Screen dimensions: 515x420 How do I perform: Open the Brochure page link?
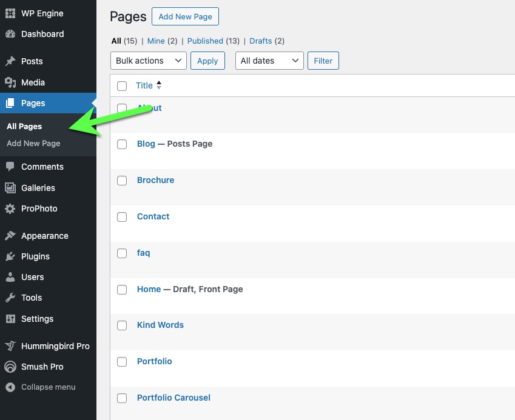coord(156,180)
